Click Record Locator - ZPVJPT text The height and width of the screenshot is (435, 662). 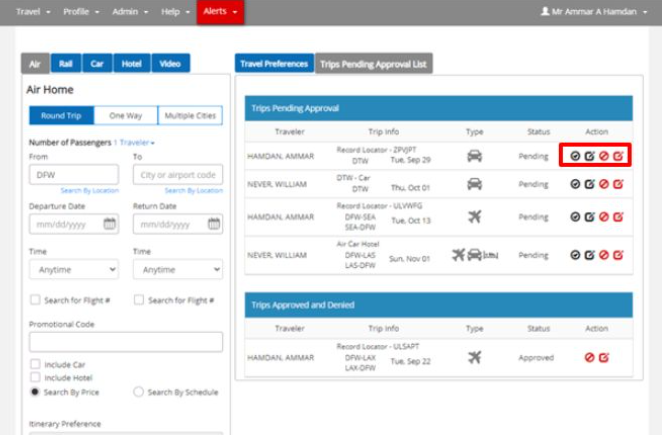376,150
